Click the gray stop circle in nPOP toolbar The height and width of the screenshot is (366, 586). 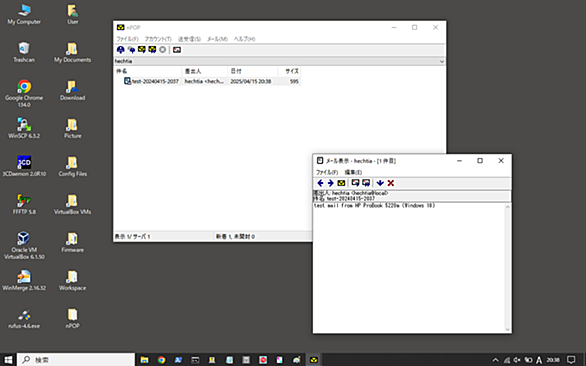(x=163, y=50)
